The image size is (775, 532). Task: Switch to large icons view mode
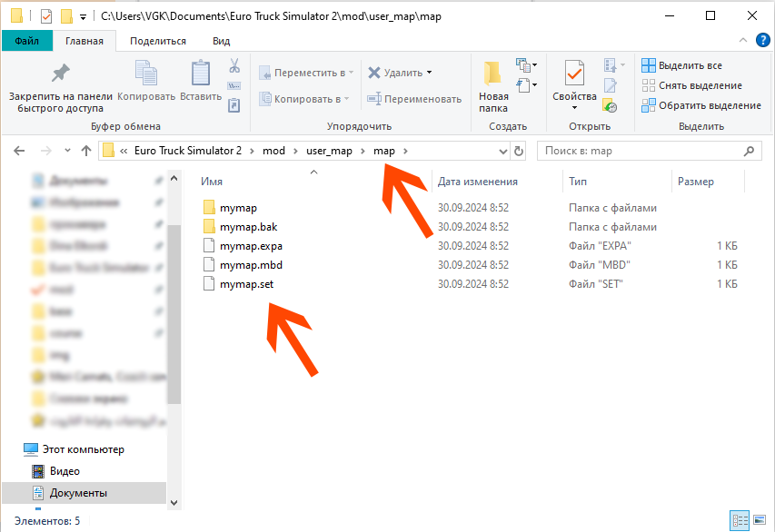tap(758, 520)
